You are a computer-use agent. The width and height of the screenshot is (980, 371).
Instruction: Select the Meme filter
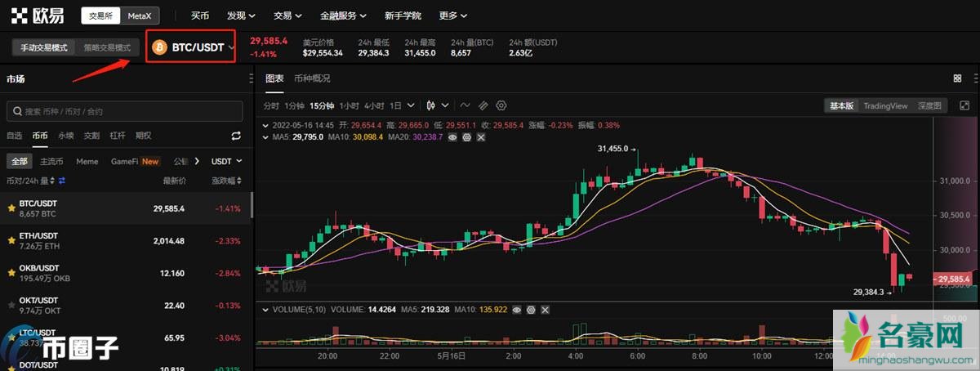coord(87,161)
